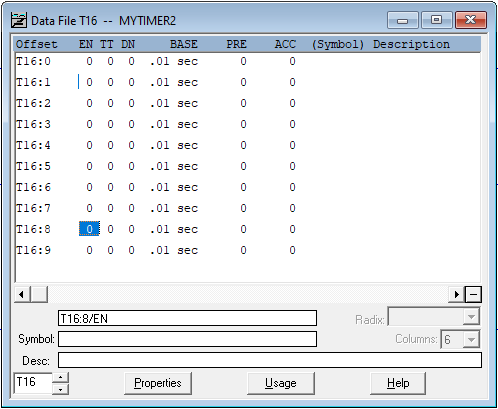The image size is (498, 409).
Task: Minimize the Data File T16 window
Action: pyautogui.click(x=403, y=20)
